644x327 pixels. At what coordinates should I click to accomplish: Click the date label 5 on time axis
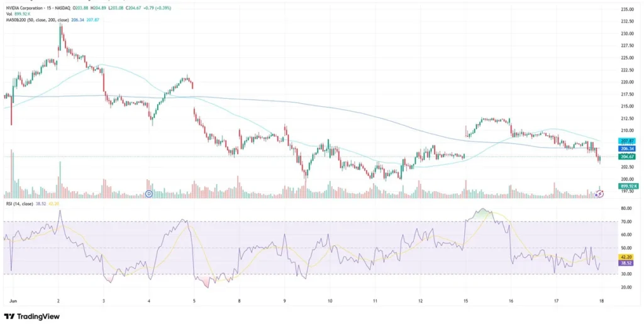[x=194, y=301]
